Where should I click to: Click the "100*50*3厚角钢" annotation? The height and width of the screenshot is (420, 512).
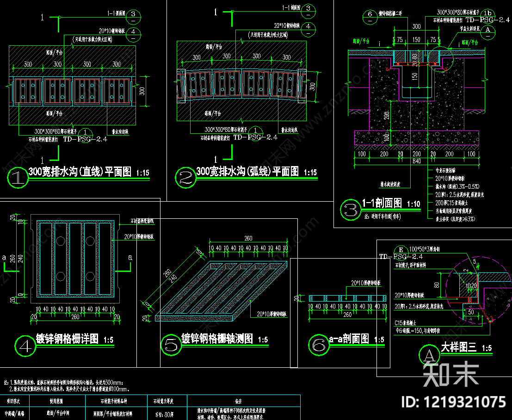pos(425,249)
